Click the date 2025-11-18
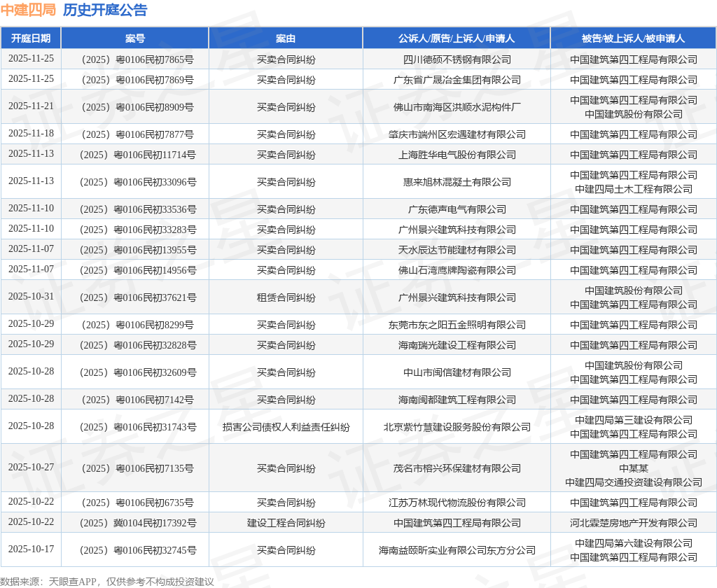This screenshot has width=717, height=588. (x=31, y=134)
